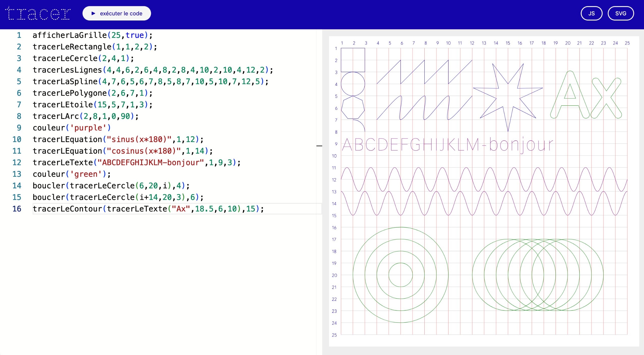Click line number 1 in gutter
Image resolution: width=644 pixels, height=355 pixels.
(x=19, y=35)
